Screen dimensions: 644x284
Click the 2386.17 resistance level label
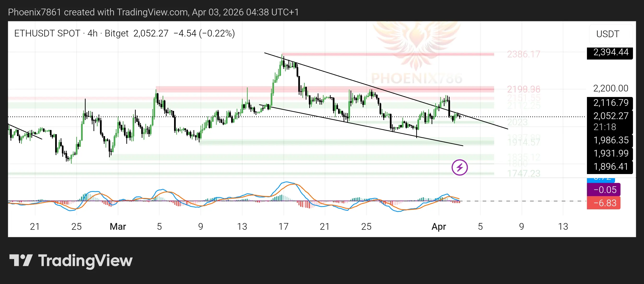(x=523, y=54)
